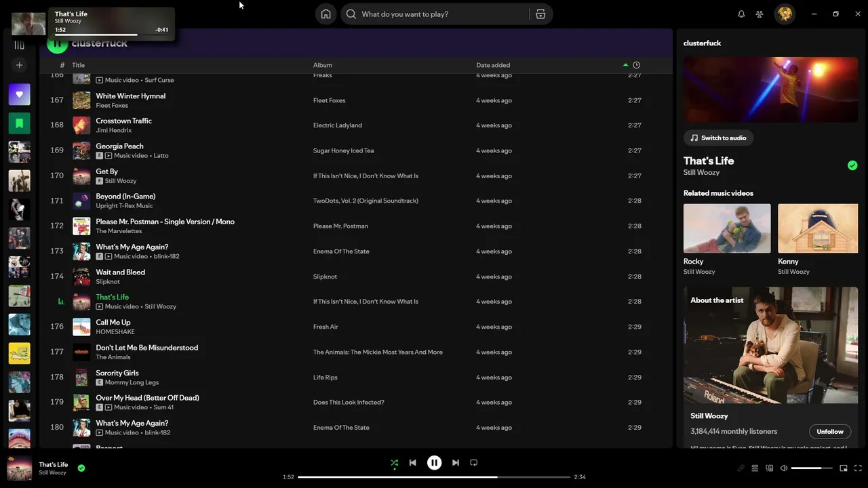Image resolution: width=868 pixels, height=488 pixels.
Task: Open the play queue icon
Action: pyautogui.click(x=755, y=468)
